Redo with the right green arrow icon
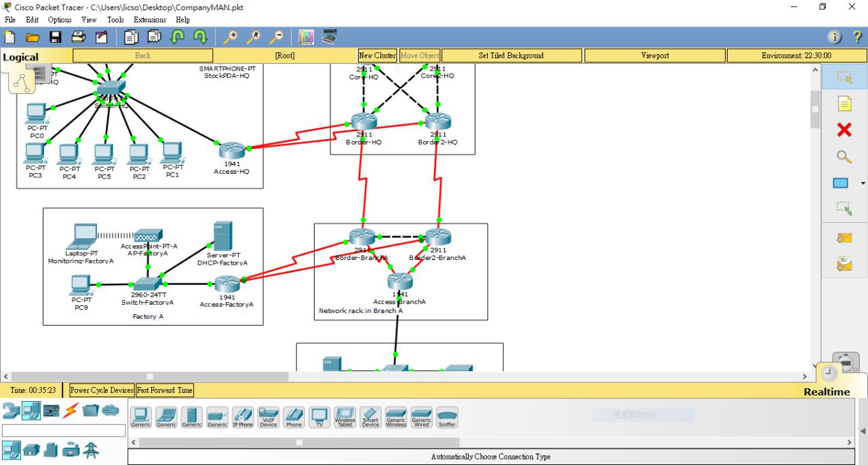Image resolution: width=868 pixels, height=465 pixels. 201,37
